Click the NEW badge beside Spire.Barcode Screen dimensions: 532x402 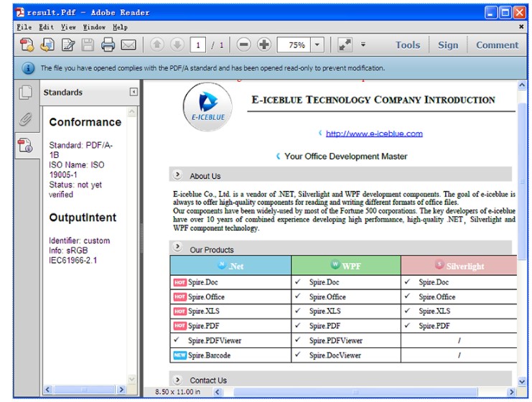179,355
